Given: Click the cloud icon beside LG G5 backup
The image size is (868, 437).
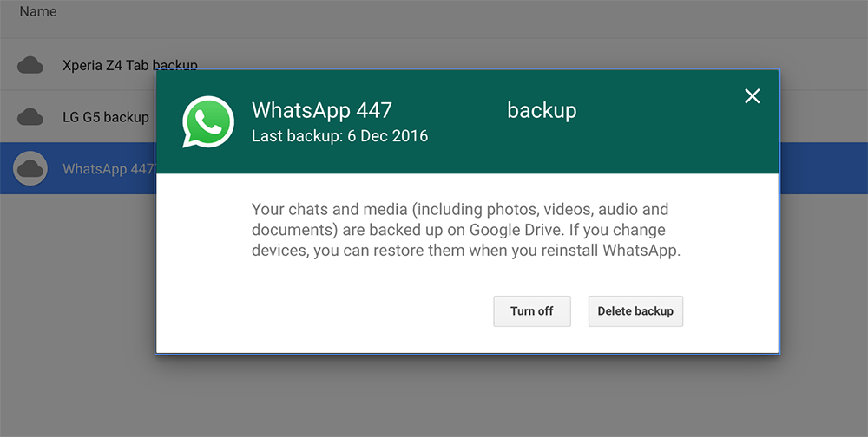Looking at the screenshot, I should coord(30,117).
